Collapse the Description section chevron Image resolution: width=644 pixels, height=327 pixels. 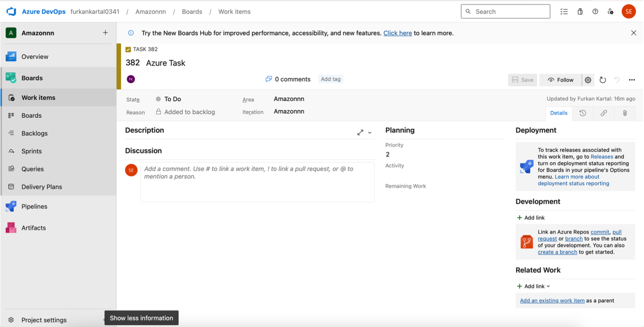pos(370,133)
